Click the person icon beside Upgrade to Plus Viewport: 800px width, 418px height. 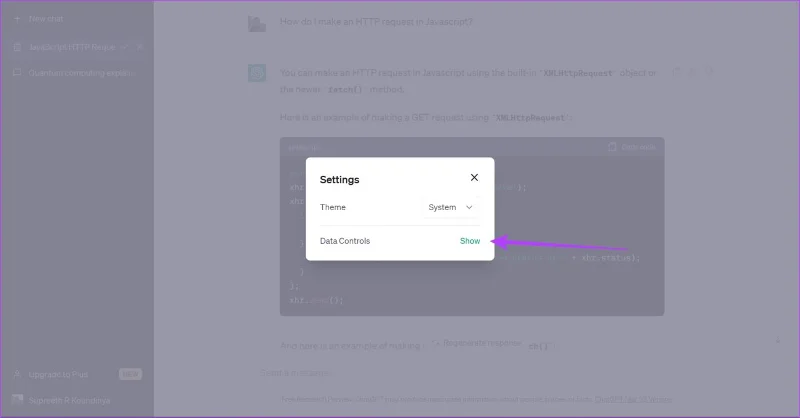coord(17,374)
